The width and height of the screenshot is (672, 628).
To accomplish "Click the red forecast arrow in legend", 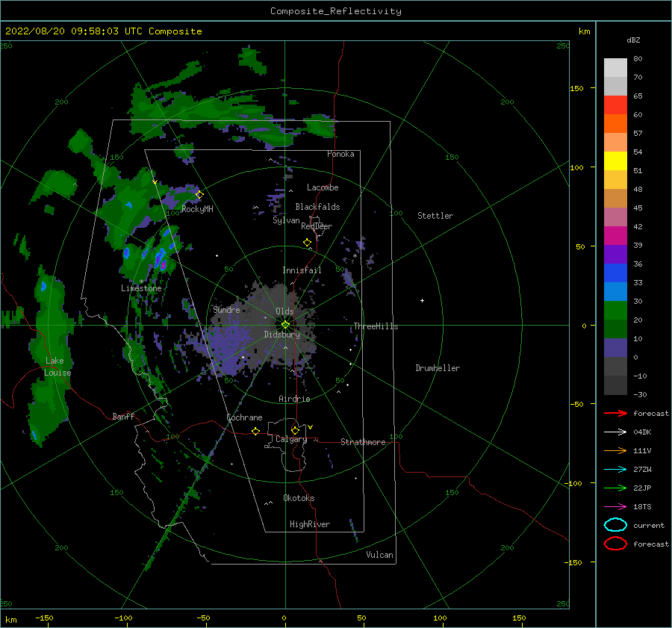I will [x=615, y=413].
